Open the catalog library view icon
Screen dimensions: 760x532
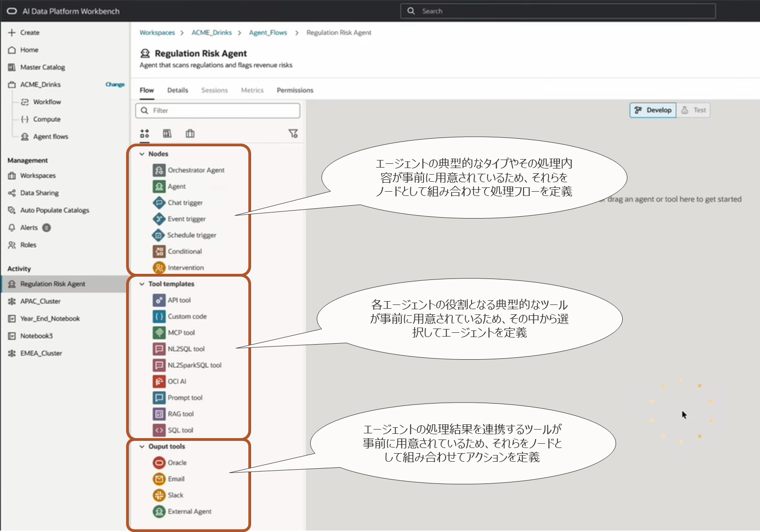[167, 134]
